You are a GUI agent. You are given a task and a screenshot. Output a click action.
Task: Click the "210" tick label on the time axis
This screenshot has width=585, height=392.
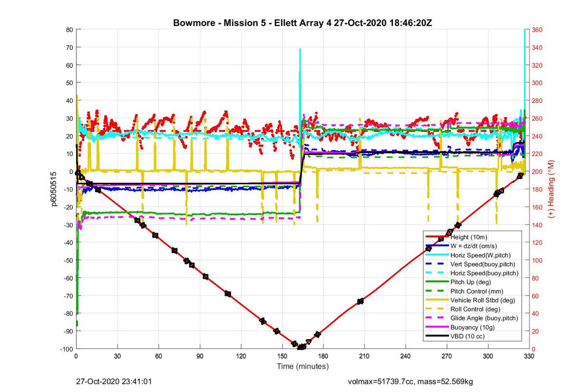(364, 356)
